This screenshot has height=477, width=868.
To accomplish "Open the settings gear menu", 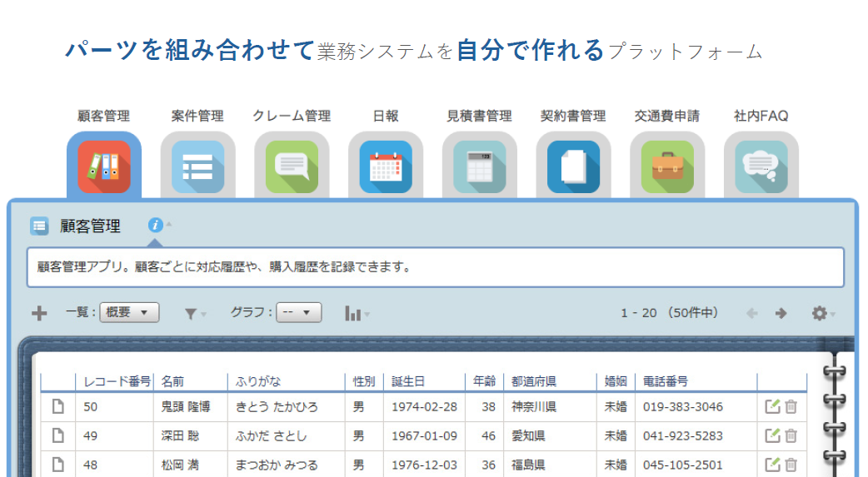I will pos(822,314).
